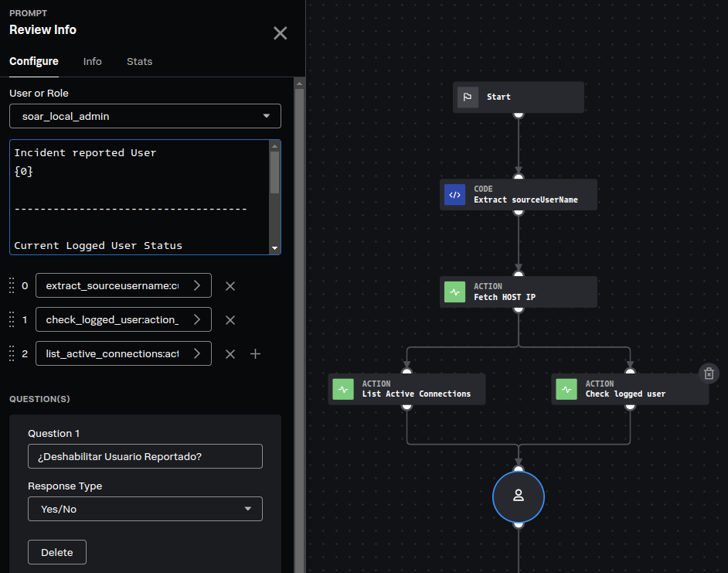The height and width of the screenshot is (573, 728).
Task: Remove parameter 0 extract_sourceusername
Action: pos(230,286)
